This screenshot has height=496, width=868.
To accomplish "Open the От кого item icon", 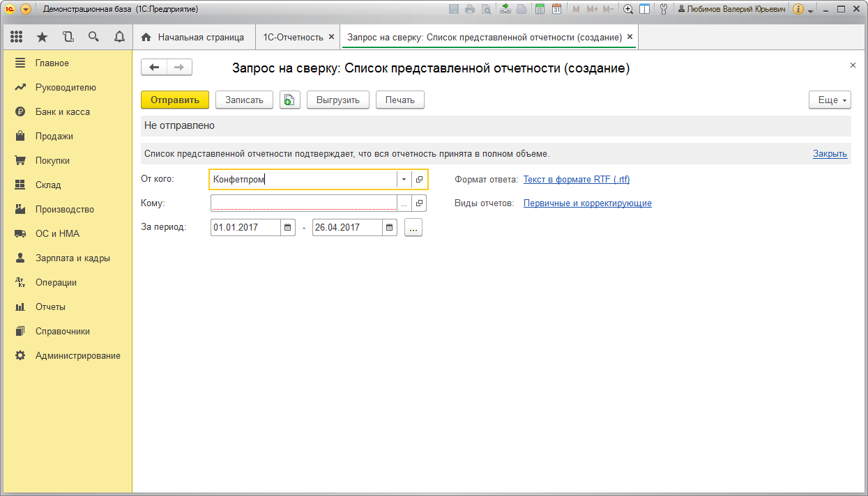I will point(419,180).
